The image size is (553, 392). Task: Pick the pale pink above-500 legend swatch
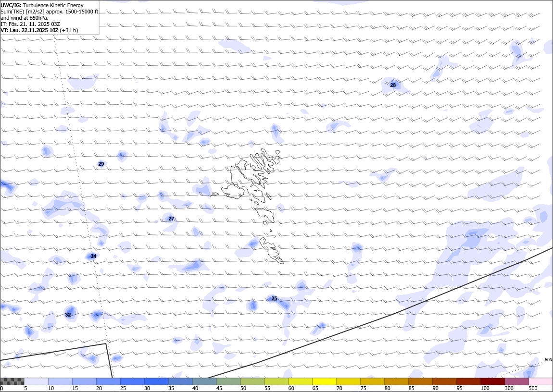[x=540, y=381]
